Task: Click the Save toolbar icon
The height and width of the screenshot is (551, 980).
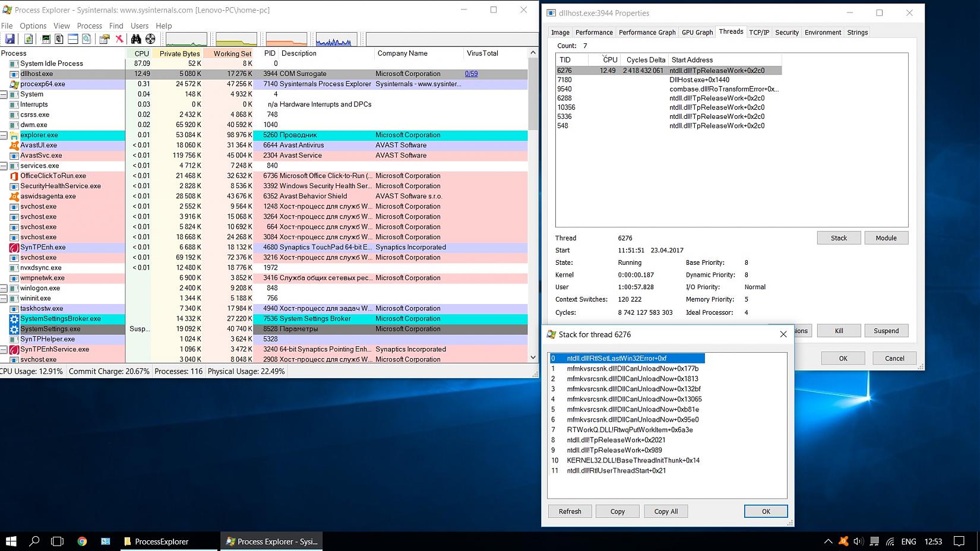Action: pos(10,39)
